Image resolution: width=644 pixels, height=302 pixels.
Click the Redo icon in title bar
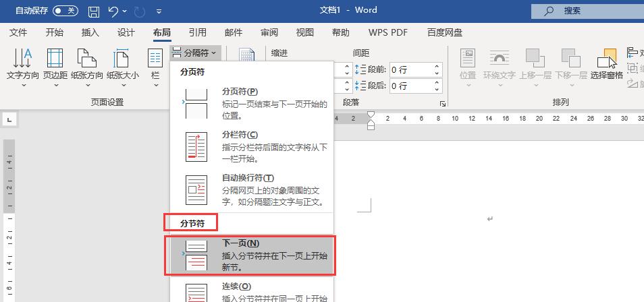(140, 11)
